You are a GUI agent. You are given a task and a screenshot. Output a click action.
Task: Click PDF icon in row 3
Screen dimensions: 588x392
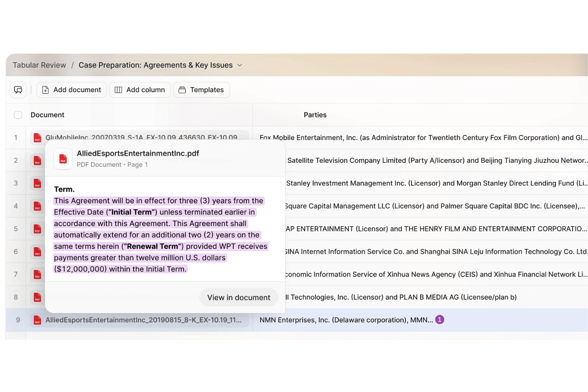pos(37,183)
